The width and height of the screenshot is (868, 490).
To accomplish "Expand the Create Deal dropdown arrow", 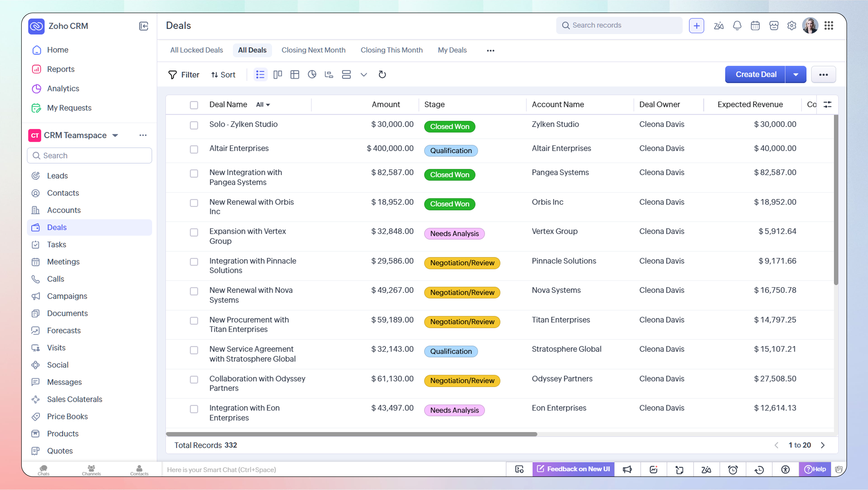I will click(796, 75).
